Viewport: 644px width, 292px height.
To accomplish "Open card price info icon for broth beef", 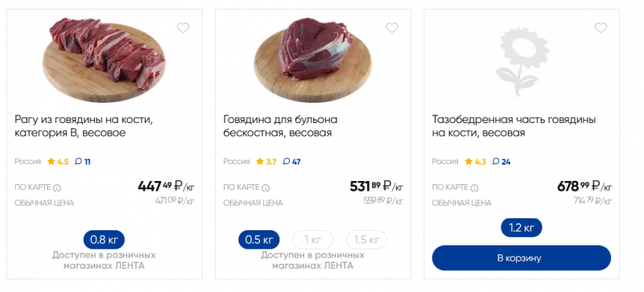I will click(266, 188).
